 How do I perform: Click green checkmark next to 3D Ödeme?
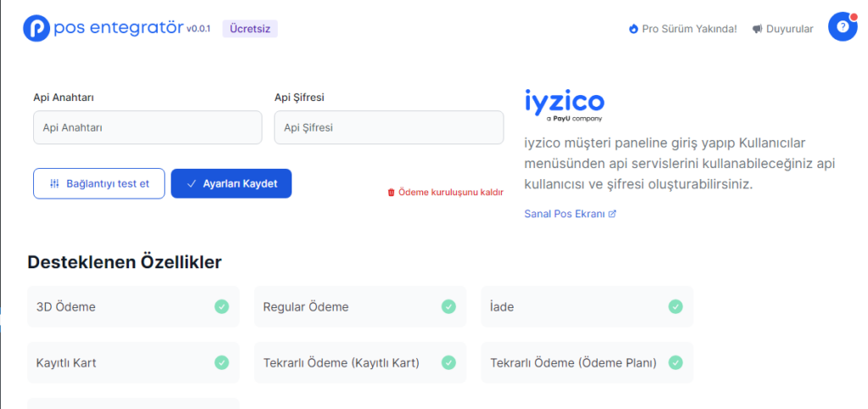(221, 306)
